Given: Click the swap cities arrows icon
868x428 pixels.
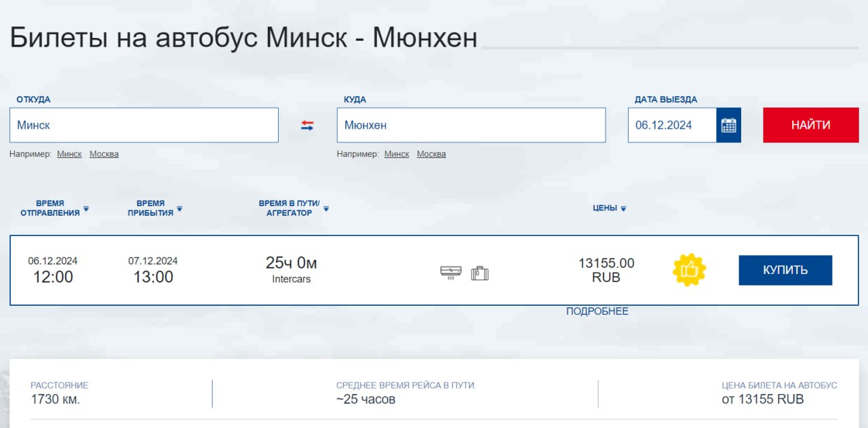Looking at the screenshot, I should (x=307, y=125).
